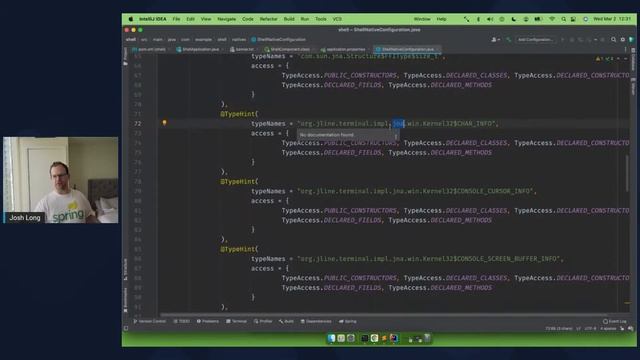Open the Tools menu
The height and width of the screenshot is (360, 640).
click(x=321, y=19)
